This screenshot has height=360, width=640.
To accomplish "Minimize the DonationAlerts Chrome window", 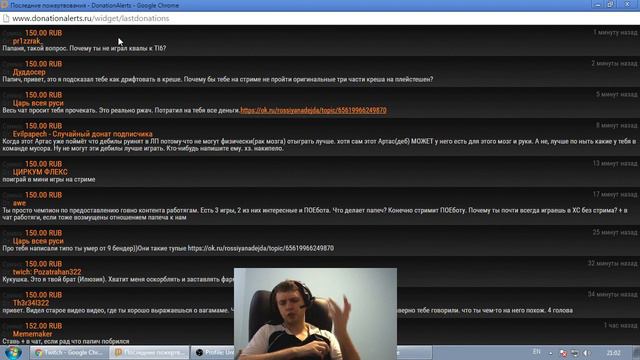I will (598, 4).
